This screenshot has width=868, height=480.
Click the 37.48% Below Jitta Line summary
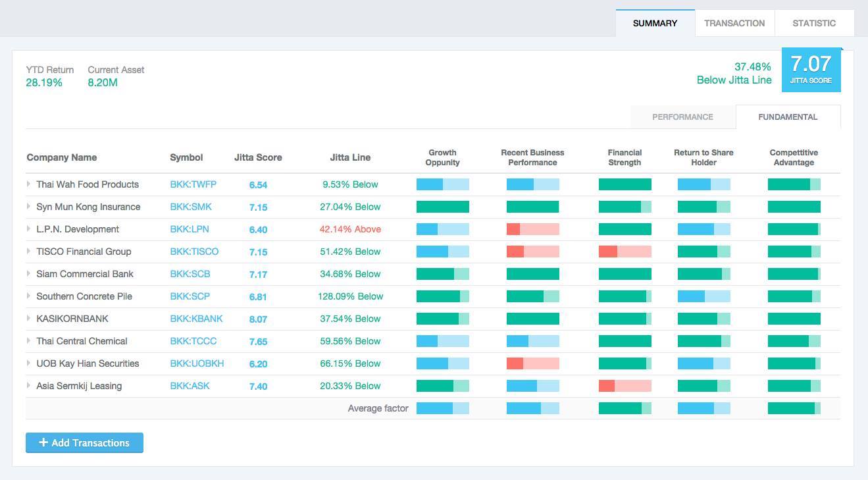tap(734, 73)
